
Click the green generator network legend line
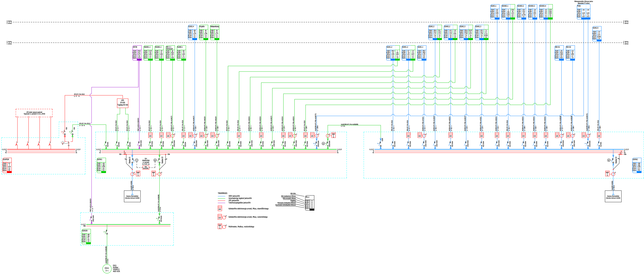tap(221, 198)
